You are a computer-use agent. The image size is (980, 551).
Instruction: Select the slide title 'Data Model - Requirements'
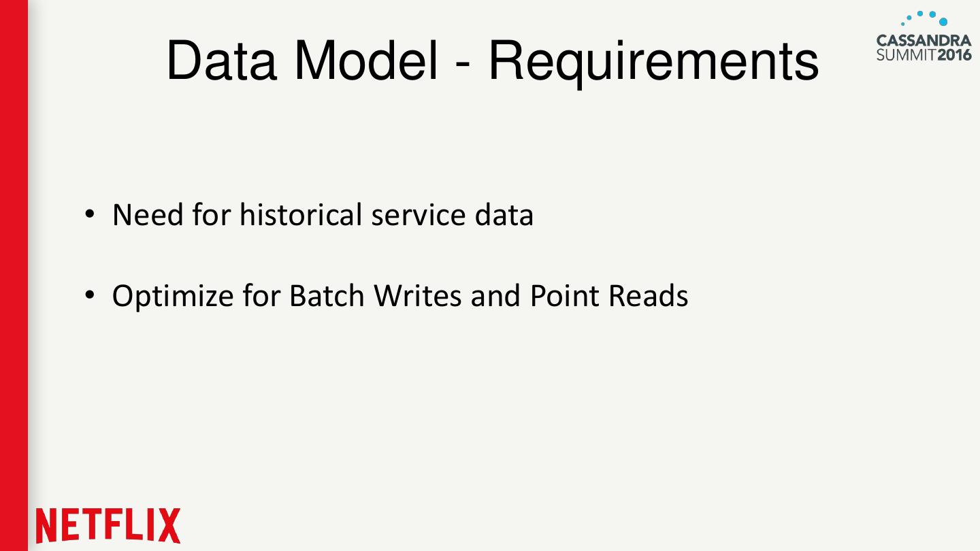[492, 61]
